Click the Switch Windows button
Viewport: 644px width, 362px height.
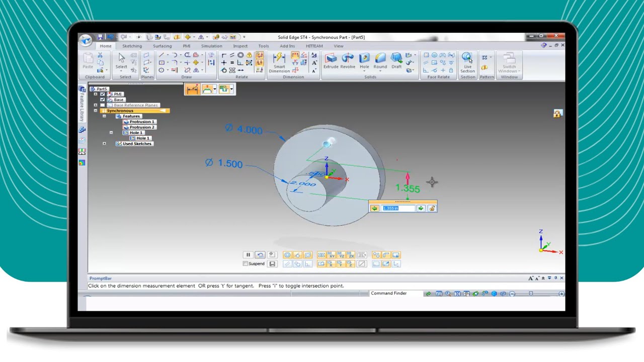(x=509, y=63)
